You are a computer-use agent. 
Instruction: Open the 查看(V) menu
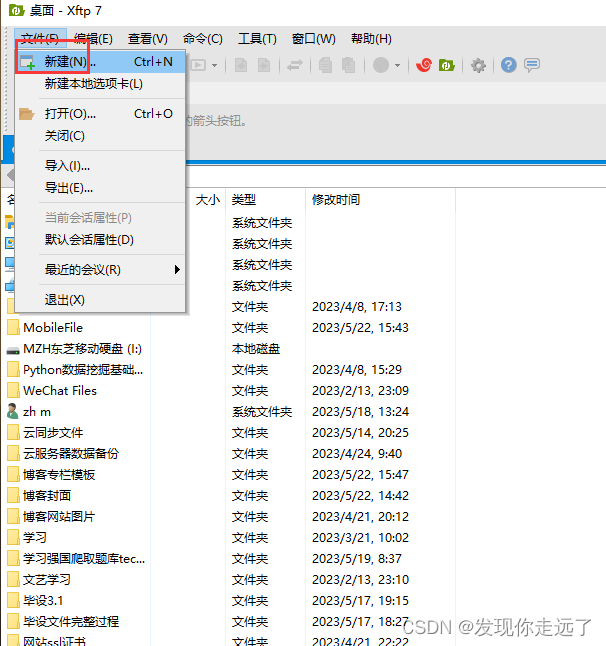(x=147, y=39)
